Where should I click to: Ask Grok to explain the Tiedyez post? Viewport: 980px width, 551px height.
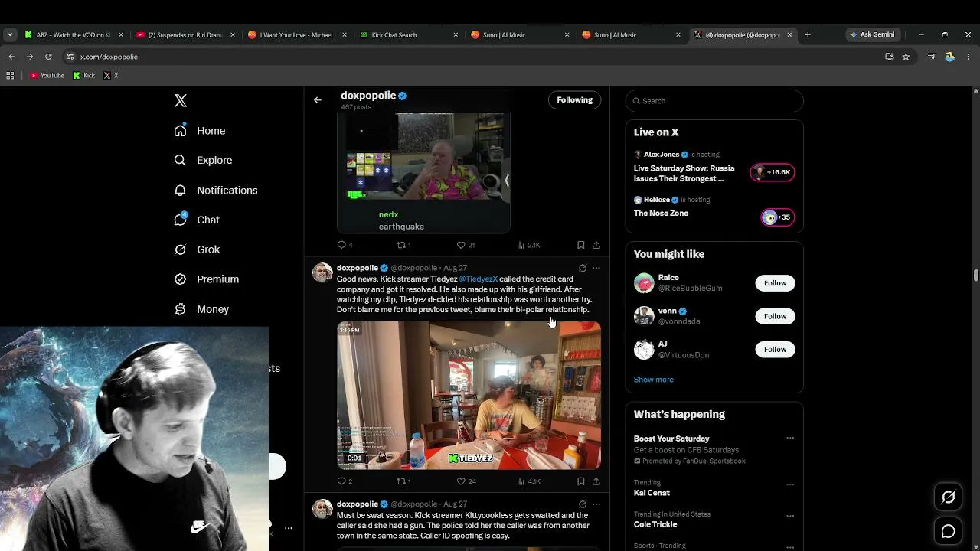click(583, 268)
